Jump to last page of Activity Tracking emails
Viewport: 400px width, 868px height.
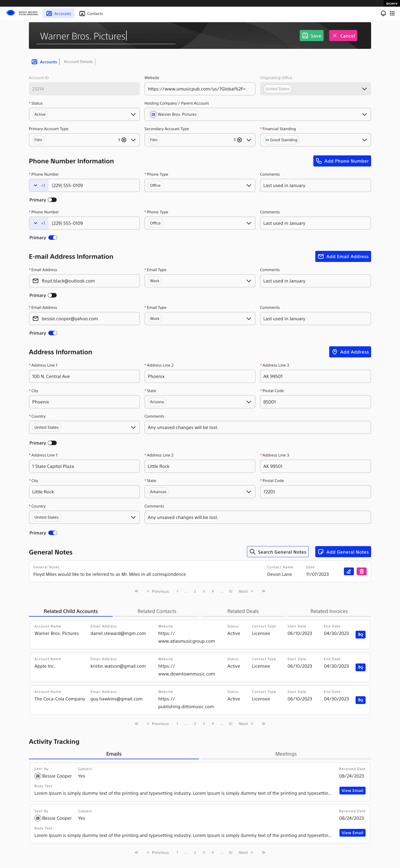pos(263,852)
